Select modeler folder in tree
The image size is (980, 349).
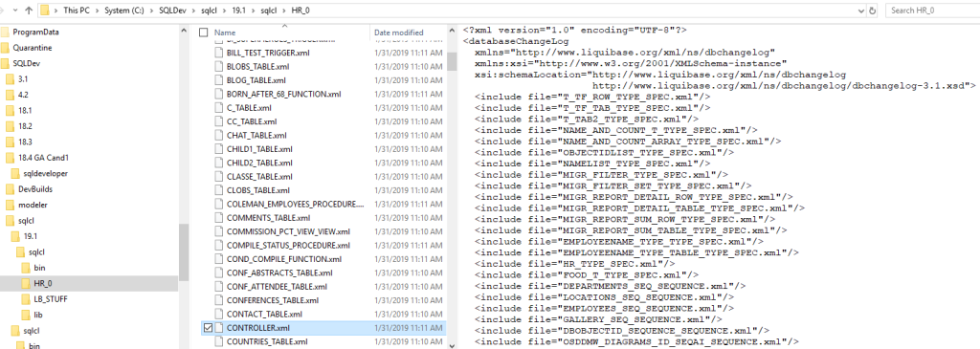[x=33, y=205]
